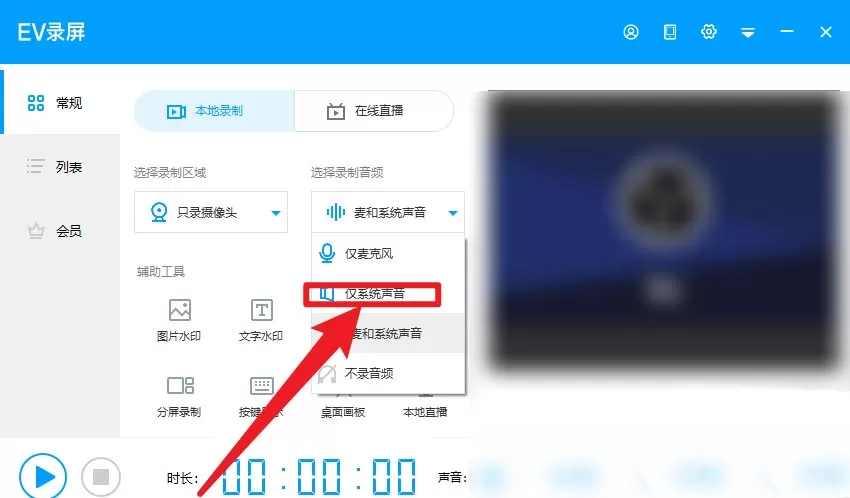
Task: Switch to 在线直播 mode tab
Action: click(374, 111)
